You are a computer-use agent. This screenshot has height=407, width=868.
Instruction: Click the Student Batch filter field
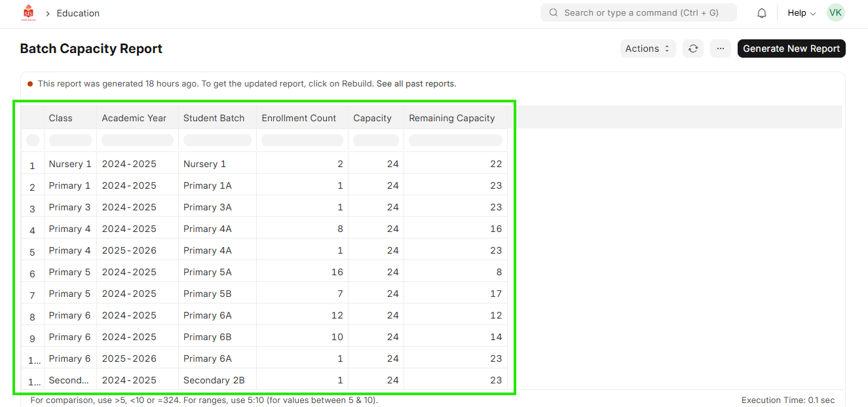217,140
